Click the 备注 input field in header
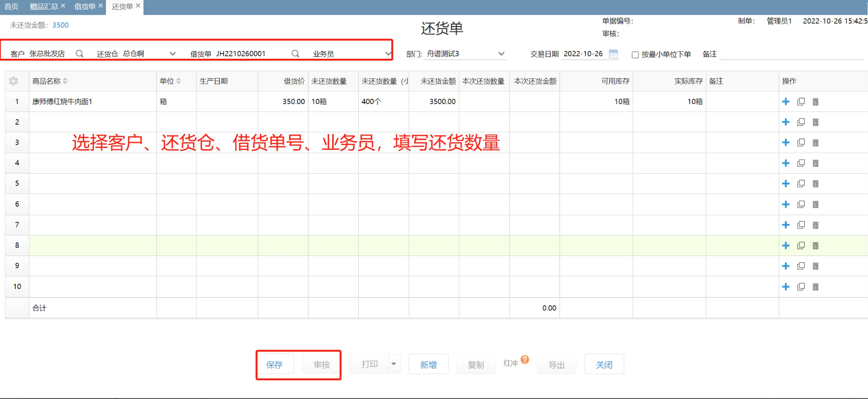 pyautogui.click(x=791, y=54)
